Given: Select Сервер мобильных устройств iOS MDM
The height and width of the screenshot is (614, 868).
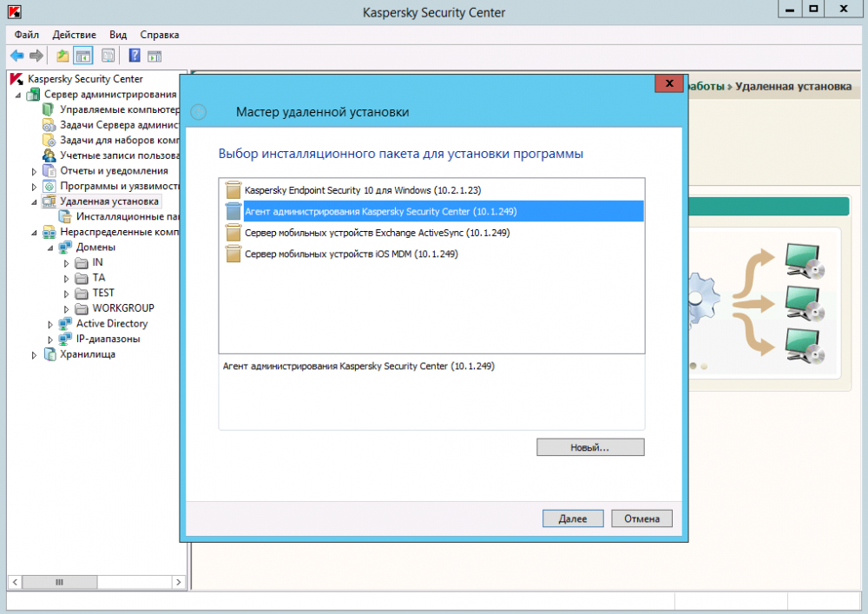Looking at the screenshot, I should (x=431, y=254).
